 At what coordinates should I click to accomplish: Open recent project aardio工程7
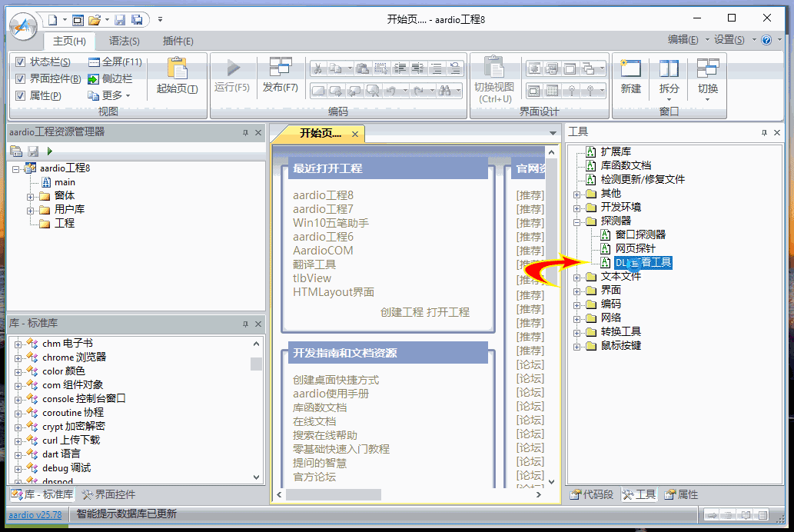(x=323, y=208)
